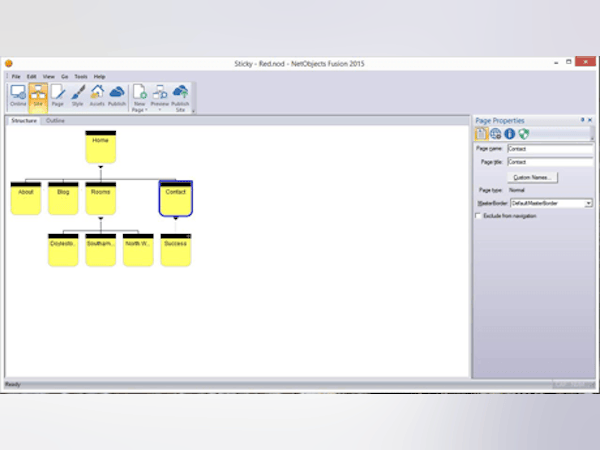Image resolution: width=600 pixels, height=450 pixels.
Task: Open the toolbar options overflow arrow
Action: 193,111
